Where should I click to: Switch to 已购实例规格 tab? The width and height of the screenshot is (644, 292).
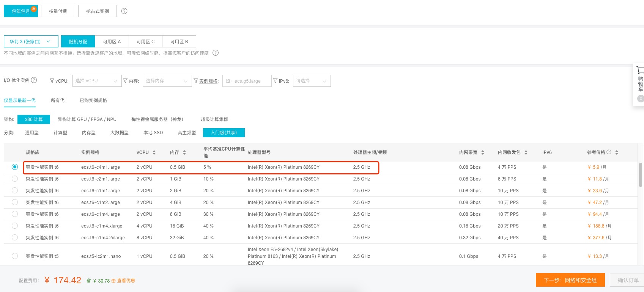(x=93, y=100)
